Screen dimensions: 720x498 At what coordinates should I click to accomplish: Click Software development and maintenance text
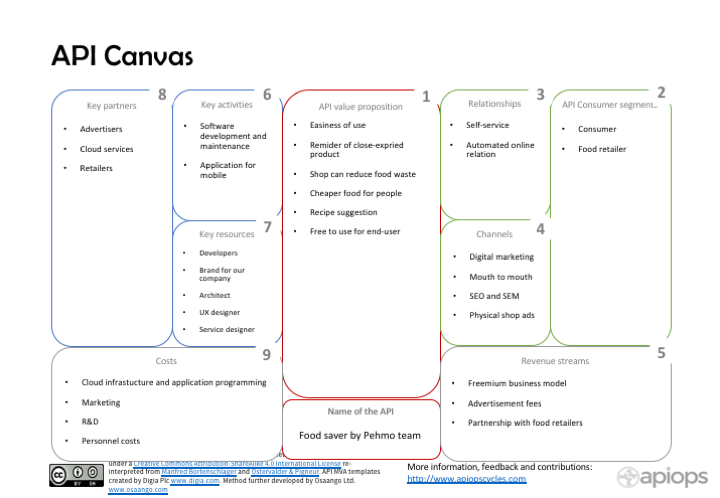233,136
